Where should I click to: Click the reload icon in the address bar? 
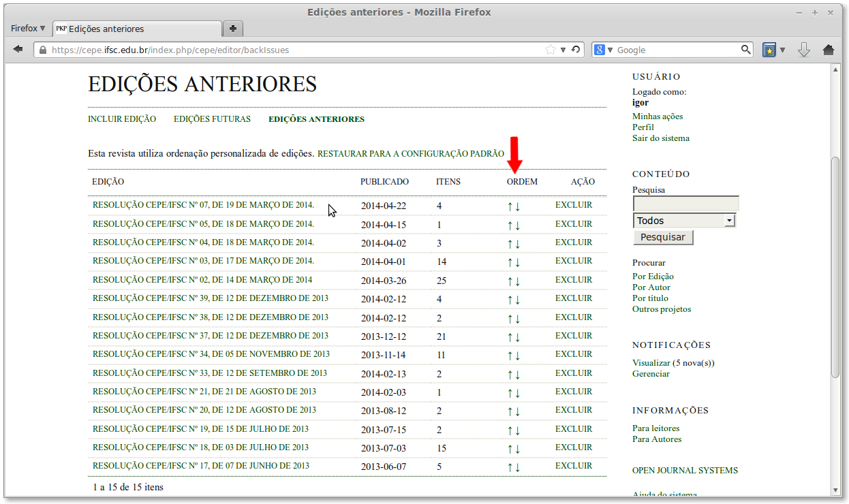click(577, 49)
